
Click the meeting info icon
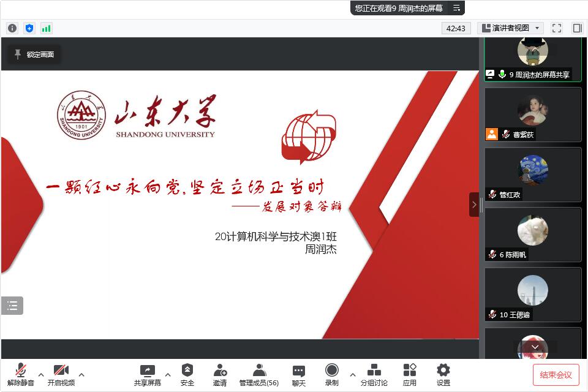point(12,28)
